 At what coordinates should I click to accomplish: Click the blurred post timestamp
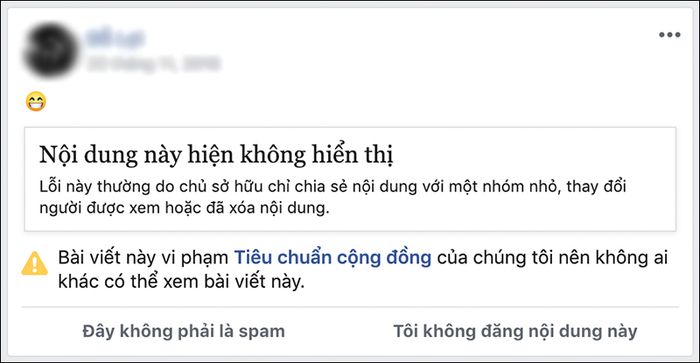coord(154,64)
